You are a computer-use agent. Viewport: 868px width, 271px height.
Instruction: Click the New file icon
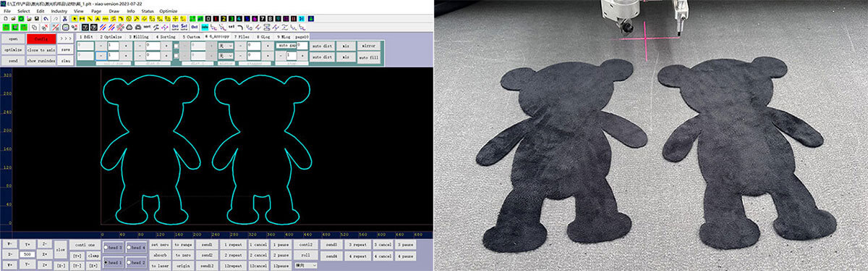point(6,18)
